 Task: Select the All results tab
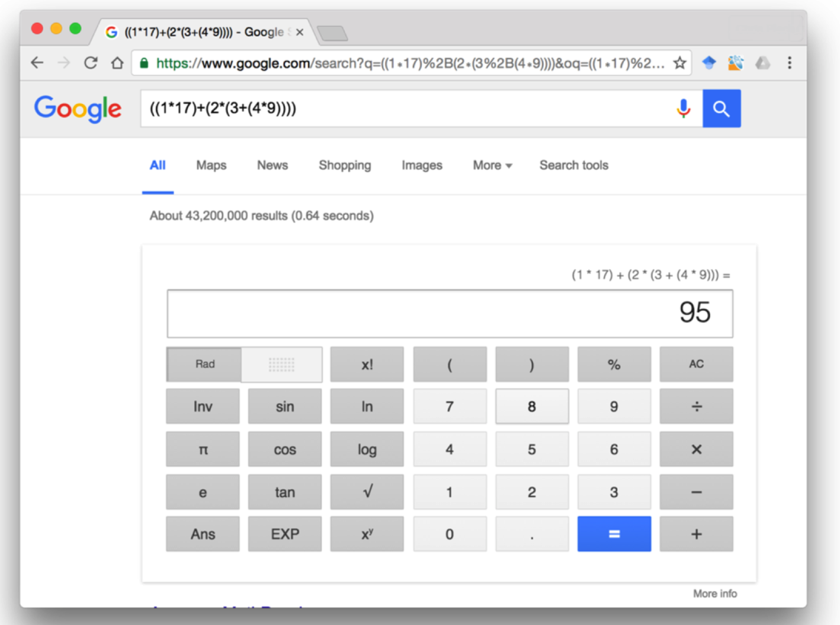pos(157,165)
